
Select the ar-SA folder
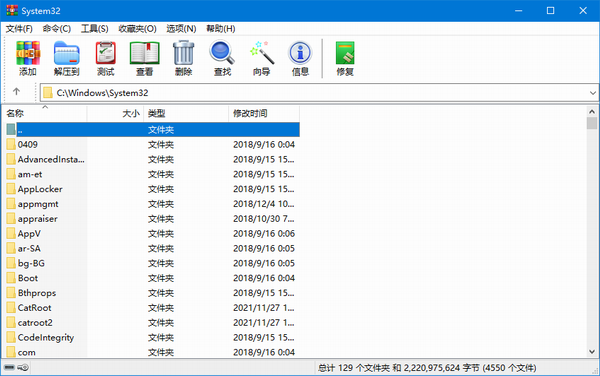tap(29, 249)
